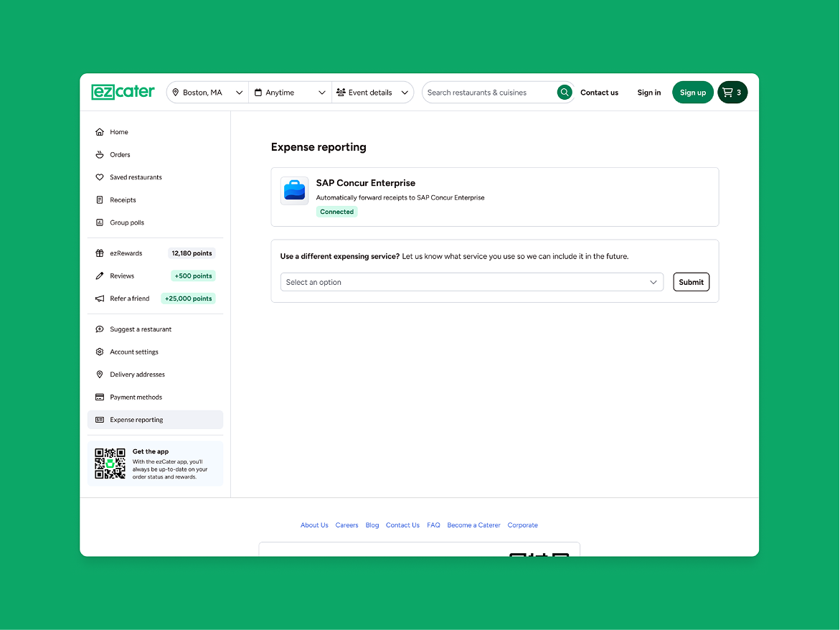Click the ezRewards gift icon
The height and width of the screenshot is (630, 840).
tap(100, 253)
